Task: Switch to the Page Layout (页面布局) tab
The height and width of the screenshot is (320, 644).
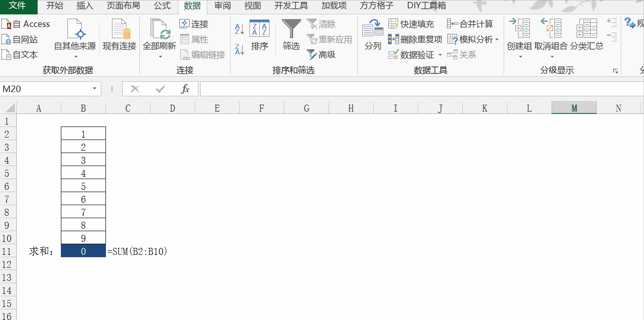Action: pos(123,6)
